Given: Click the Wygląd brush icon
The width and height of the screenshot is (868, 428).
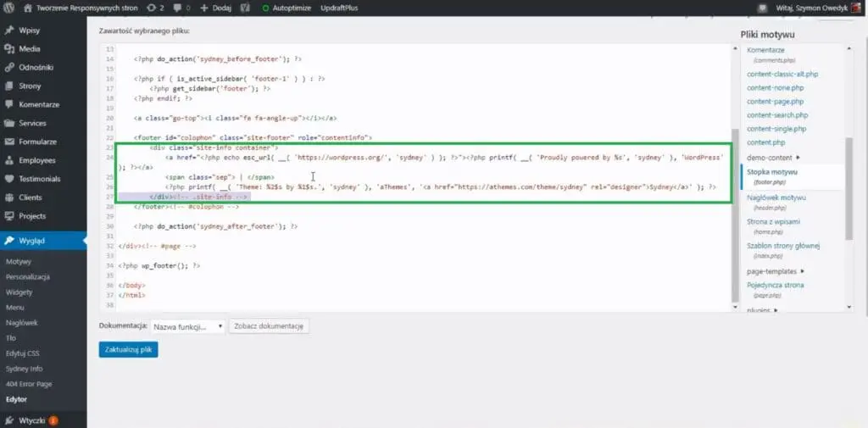Looking at the screenshot, I should pyautogui.click(x=8, y=241).
